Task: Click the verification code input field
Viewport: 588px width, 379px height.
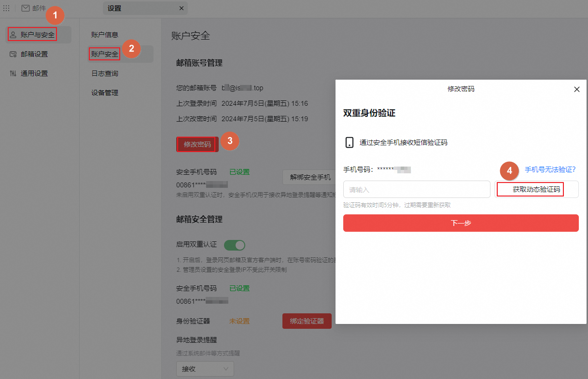Action: pyautogui.click(x=417, y=189)
